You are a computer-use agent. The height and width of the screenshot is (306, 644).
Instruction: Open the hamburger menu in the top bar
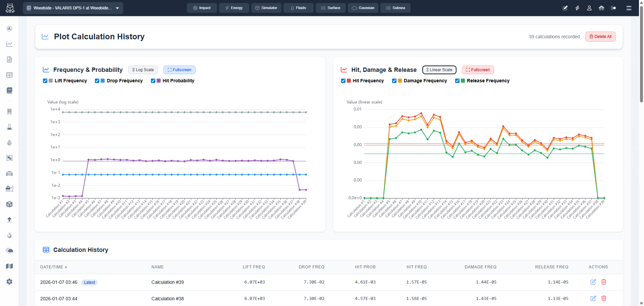[629, 8]
